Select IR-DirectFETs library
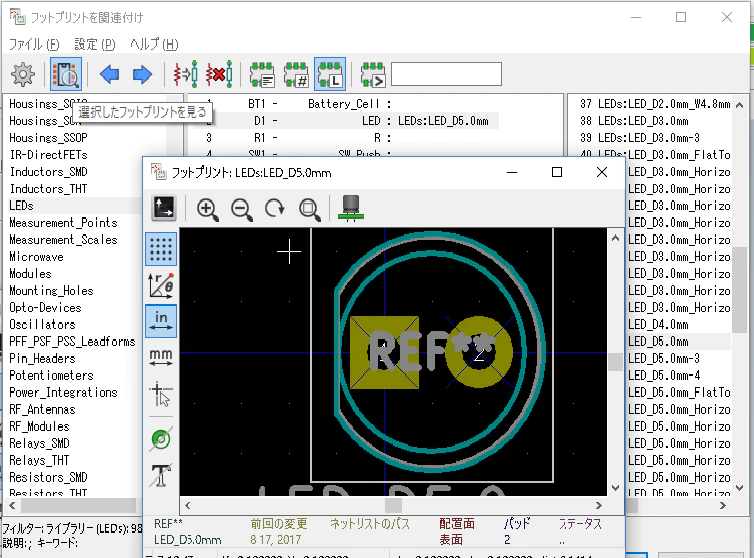 (49, 155)
